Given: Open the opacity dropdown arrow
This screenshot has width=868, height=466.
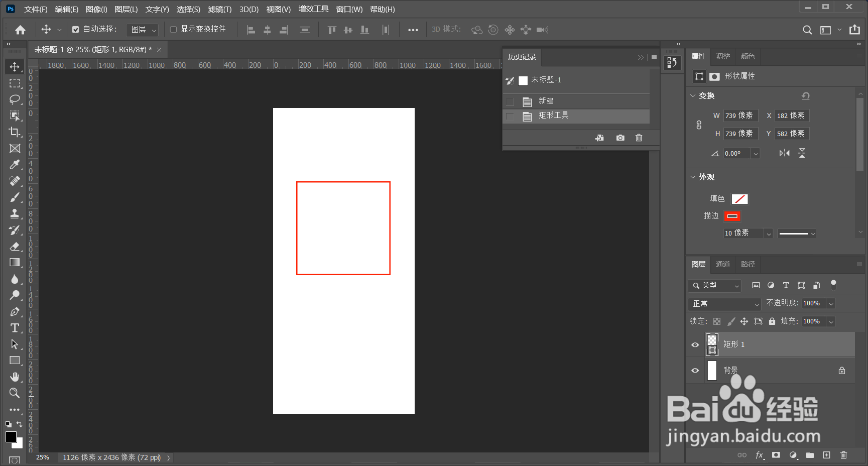Looking at the screenshot, I should (x=831, y=304).
